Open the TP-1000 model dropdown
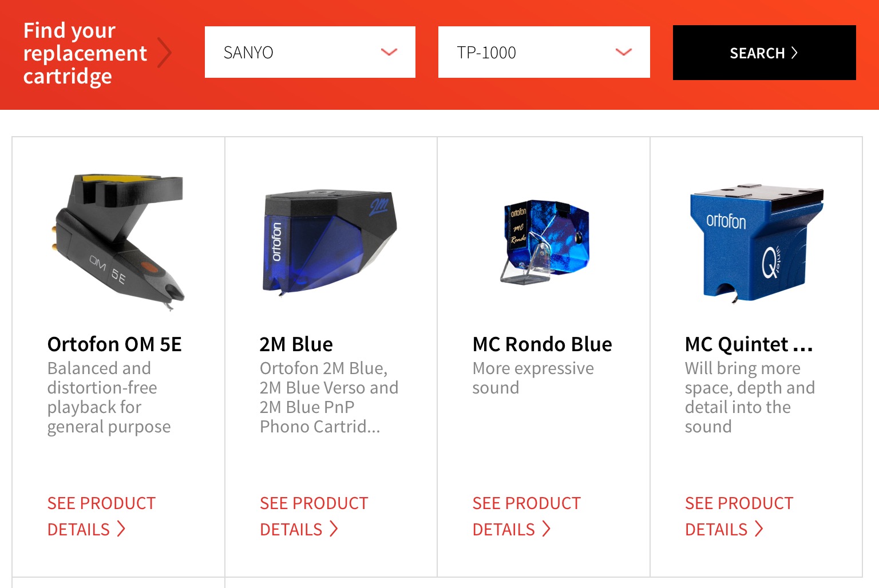 544,52
